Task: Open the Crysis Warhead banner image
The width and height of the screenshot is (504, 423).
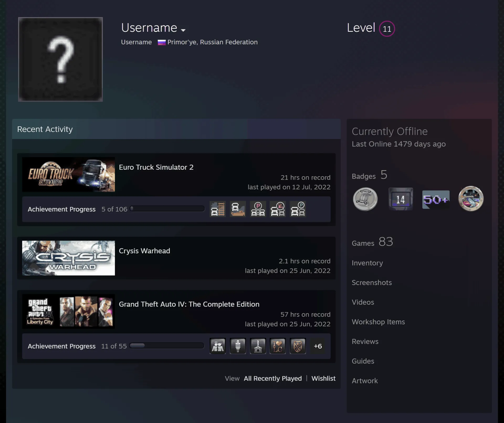Action: [x=69, y=258]
